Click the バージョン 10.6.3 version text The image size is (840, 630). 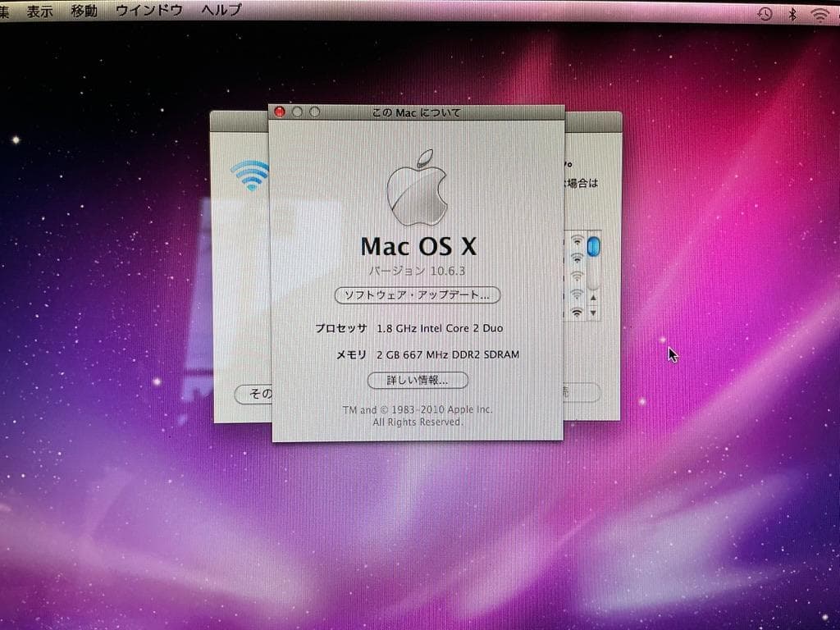419,272
